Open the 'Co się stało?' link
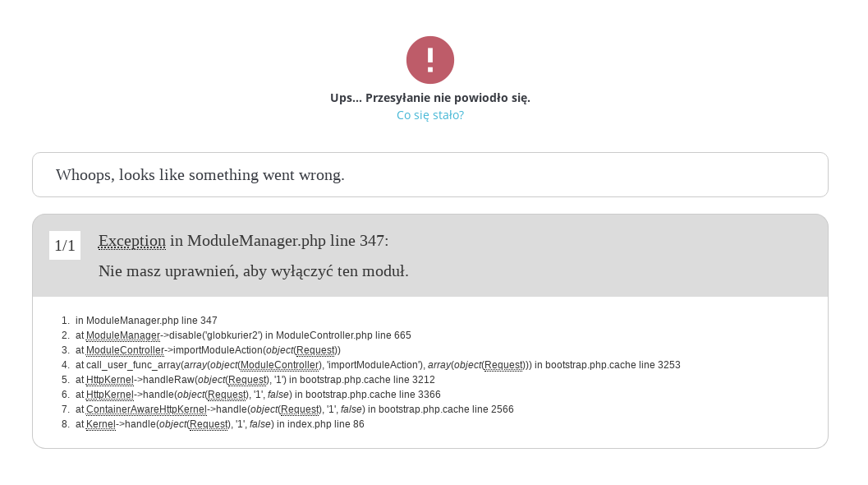The height and width of the screenshot is (485, 868). click(430, 115)
